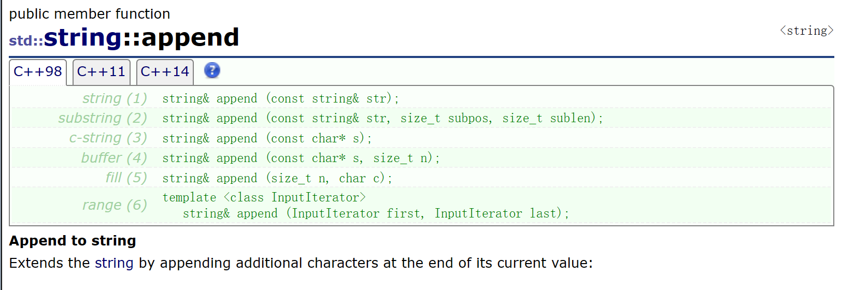Follow the blue 'string' link in the description
This screenshot has height=290, width=868.
[x=114, y=263]
